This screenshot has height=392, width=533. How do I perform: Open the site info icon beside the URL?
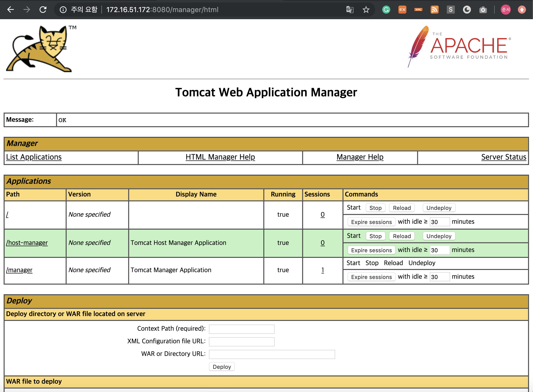coord(63,10)
